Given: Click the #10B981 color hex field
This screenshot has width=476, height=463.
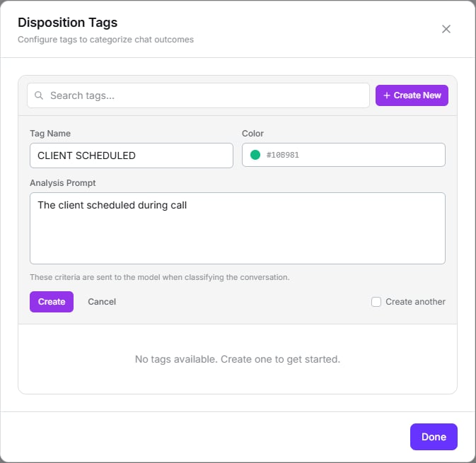Looking at the screenshot, I should click(343, 155).
